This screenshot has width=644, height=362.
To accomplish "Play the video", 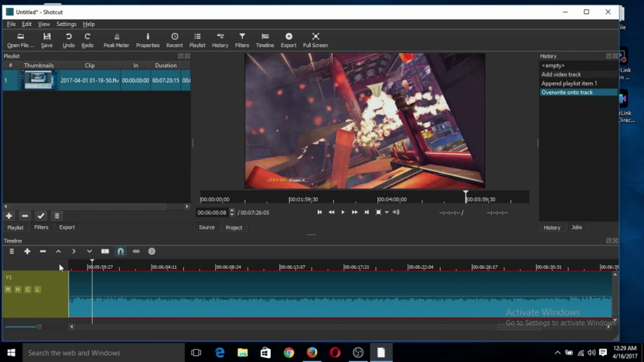I will click(343, 212).
